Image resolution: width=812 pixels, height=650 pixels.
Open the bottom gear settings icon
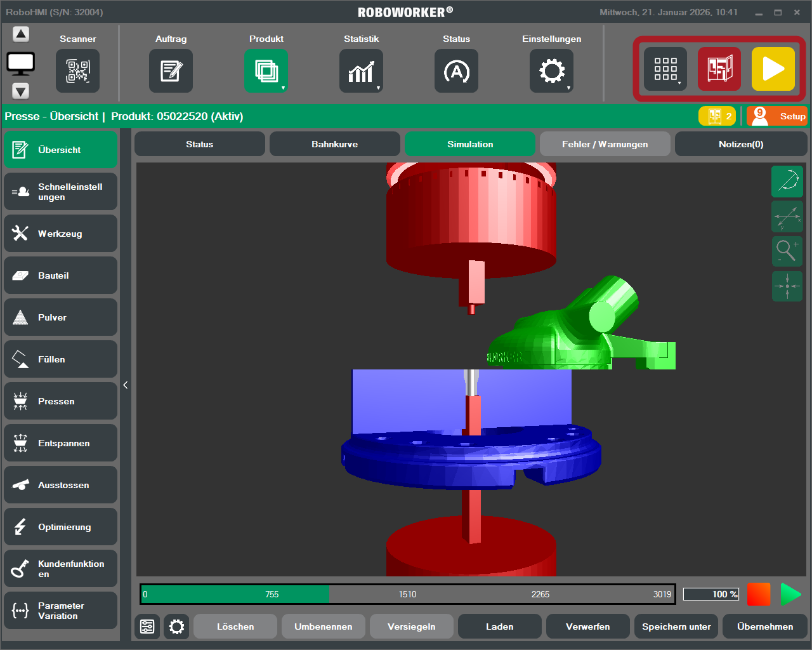tap(176, 627)
